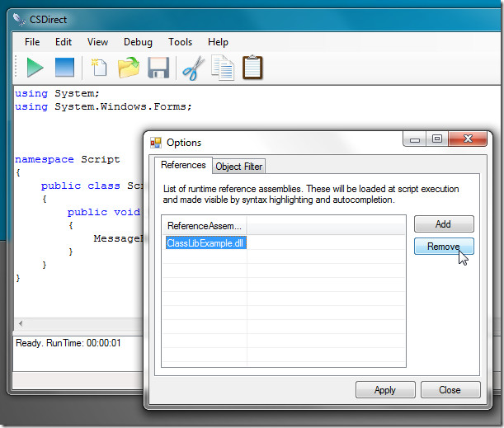Click the Add reference button
The width and height of the screenshot is (504, 428).
[x=444, y=224]
